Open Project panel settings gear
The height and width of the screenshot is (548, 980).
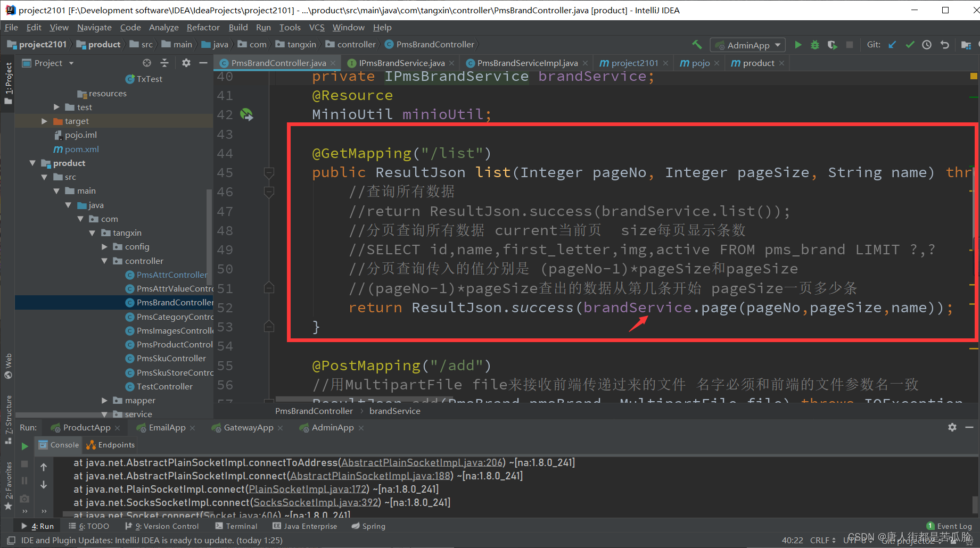point(186,63)
